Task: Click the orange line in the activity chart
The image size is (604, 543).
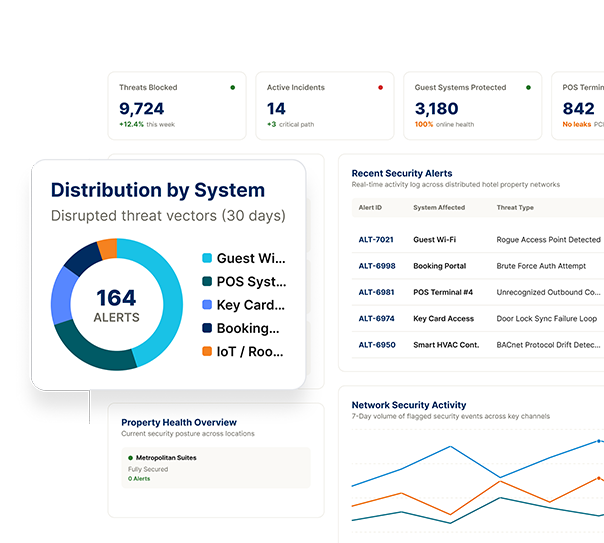Action: [476, 498]
